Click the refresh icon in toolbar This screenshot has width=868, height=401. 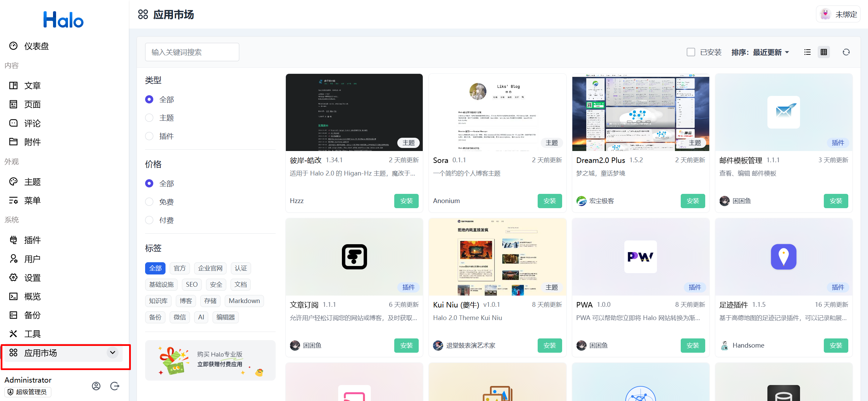tap(846, 52)
